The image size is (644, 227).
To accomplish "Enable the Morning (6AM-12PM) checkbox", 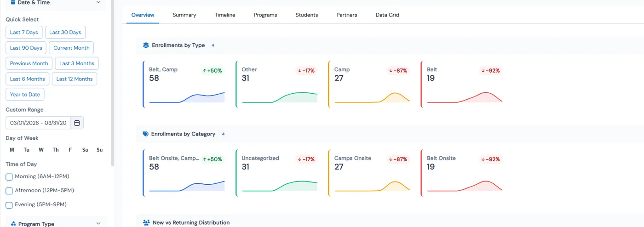I will pyautogui.click(x=9, y=177).
